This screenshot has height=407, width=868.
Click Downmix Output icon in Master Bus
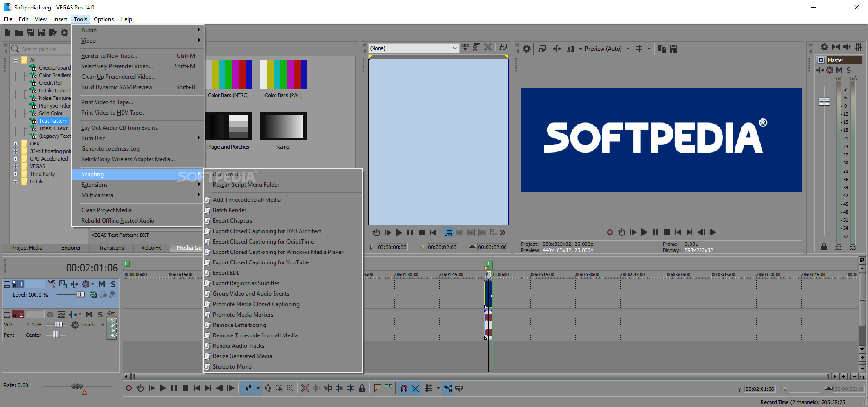[836, 47]
